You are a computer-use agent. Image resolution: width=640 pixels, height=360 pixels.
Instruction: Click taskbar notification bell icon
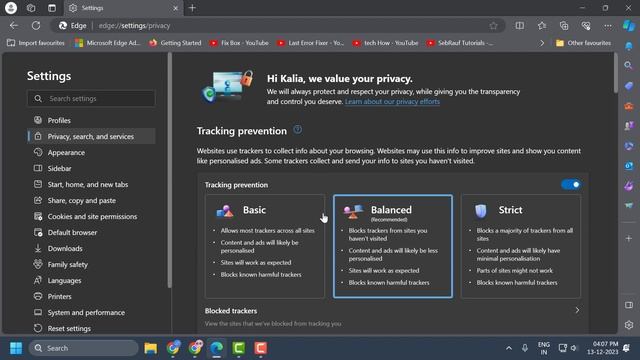pyautogui.click(x=627, y=348)
